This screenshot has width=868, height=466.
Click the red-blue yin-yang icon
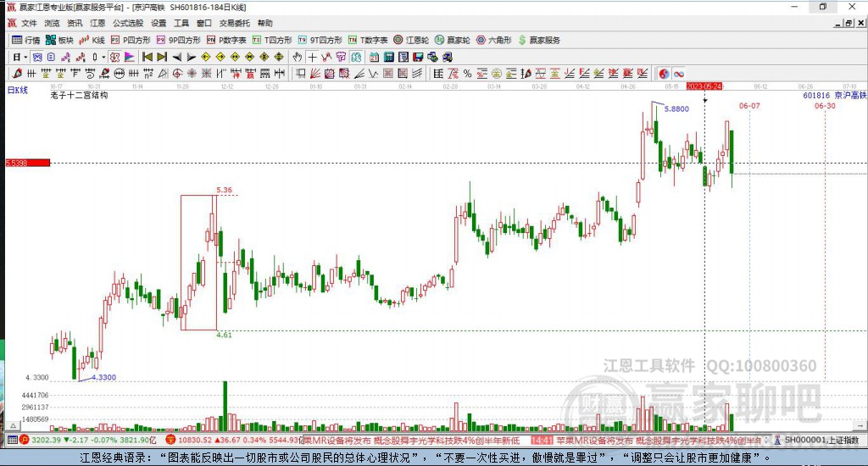point(664,74)
